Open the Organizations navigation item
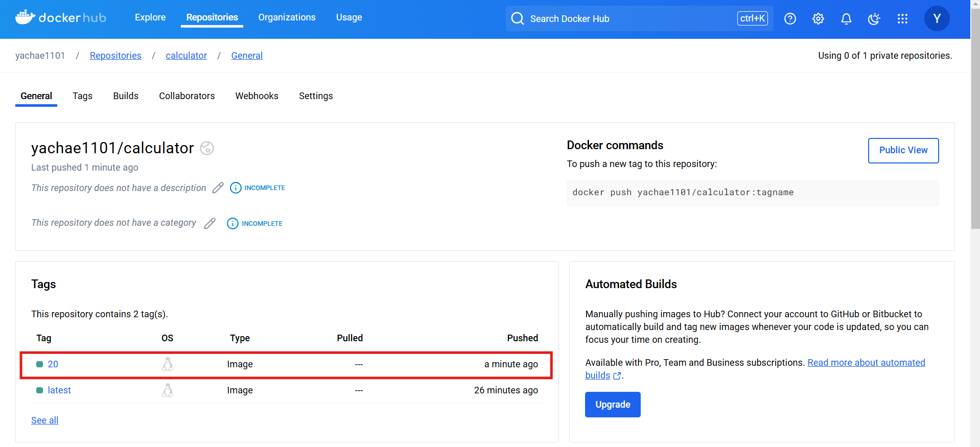Screen dimensions: 980x447 pos(287,17)
